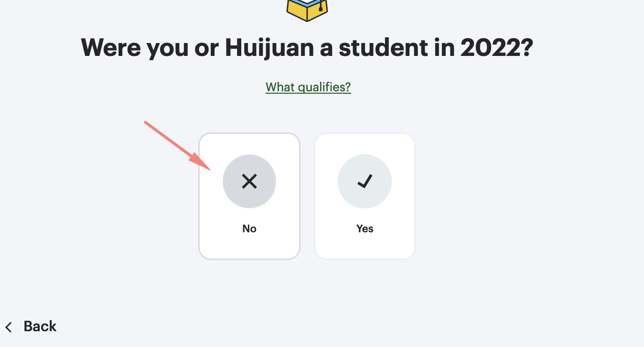
Task: Go back using the Back button
Action: click(x=31, y=326)
